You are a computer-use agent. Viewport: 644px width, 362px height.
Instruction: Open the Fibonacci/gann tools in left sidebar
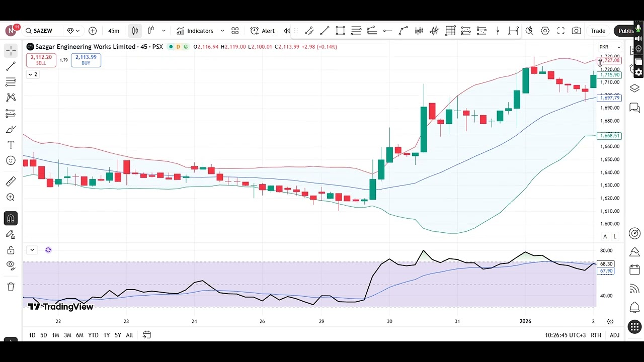coord(11,82)
